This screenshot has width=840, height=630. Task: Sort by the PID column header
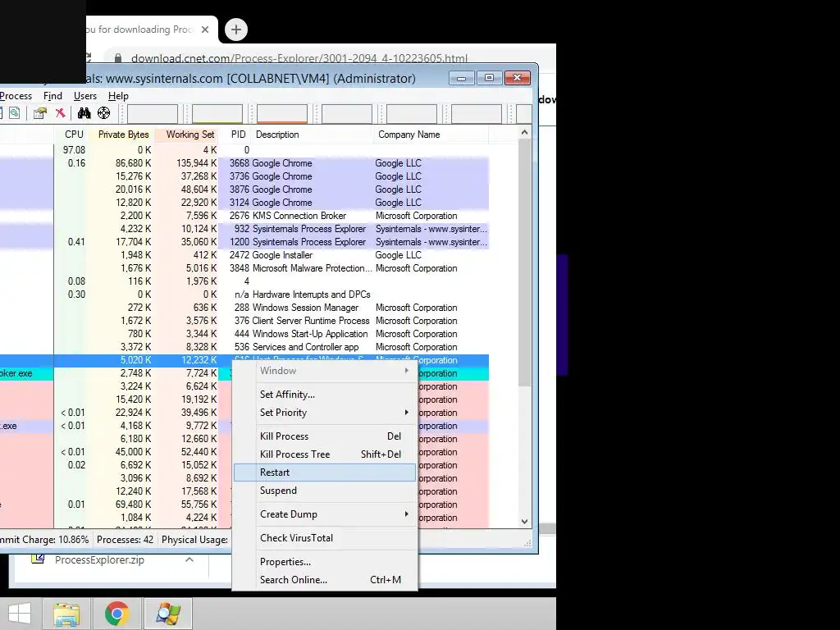[x=235, y=135]
